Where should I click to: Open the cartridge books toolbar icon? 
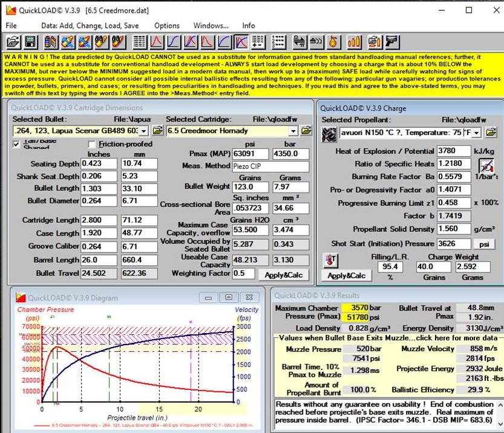(51, 42)
